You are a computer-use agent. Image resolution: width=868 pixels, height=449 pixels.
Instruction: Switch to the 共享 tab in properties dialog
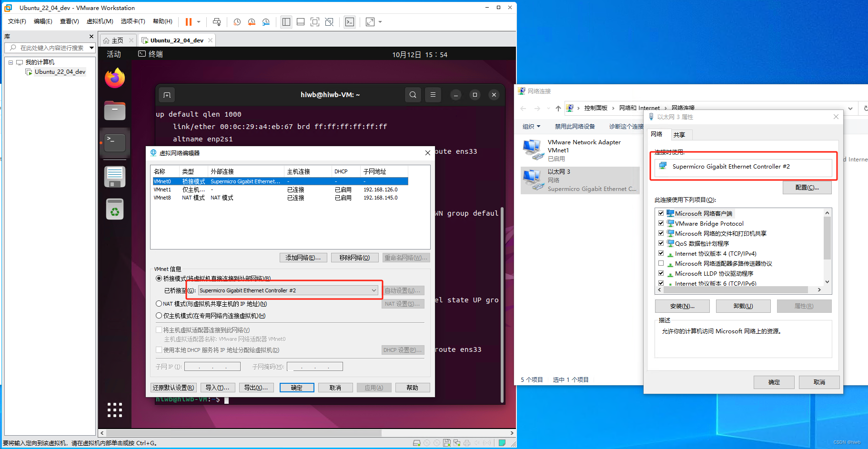pyautogui.click(x=680, y=135)
